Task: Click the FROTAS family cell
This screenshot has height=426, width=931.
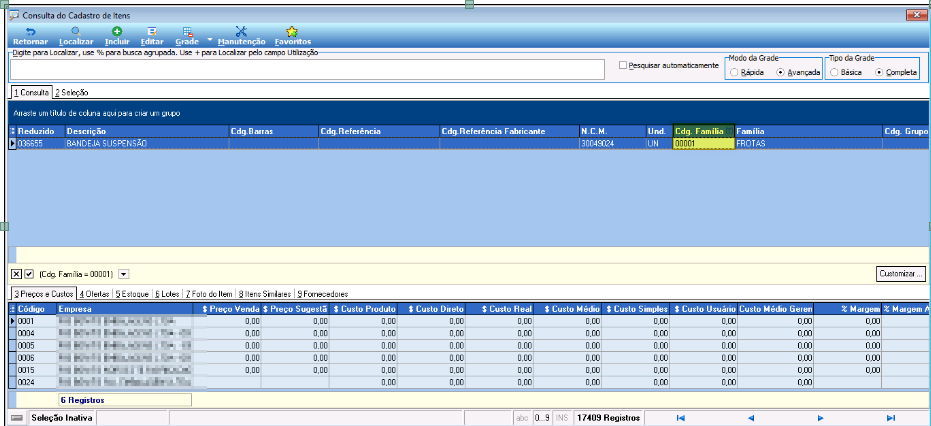Action: (808, 143)
